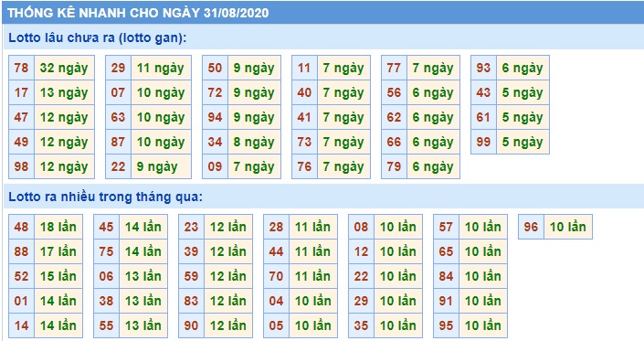644x341 pixels.
Task: Click '10 ngày' beside number 87
Action: 162,142
